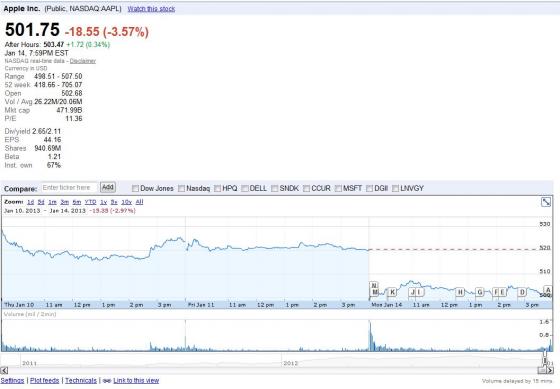The height and width of the screenshot is (389, 560).
Task: Set chart zoom to YTD
Action: click(90, 202)
